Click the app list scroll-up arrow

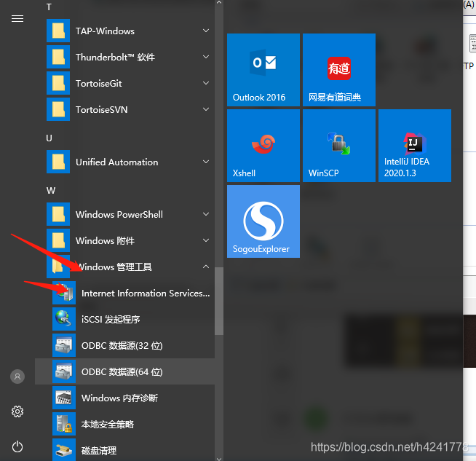pyautogui.click(x=219, y=2)
